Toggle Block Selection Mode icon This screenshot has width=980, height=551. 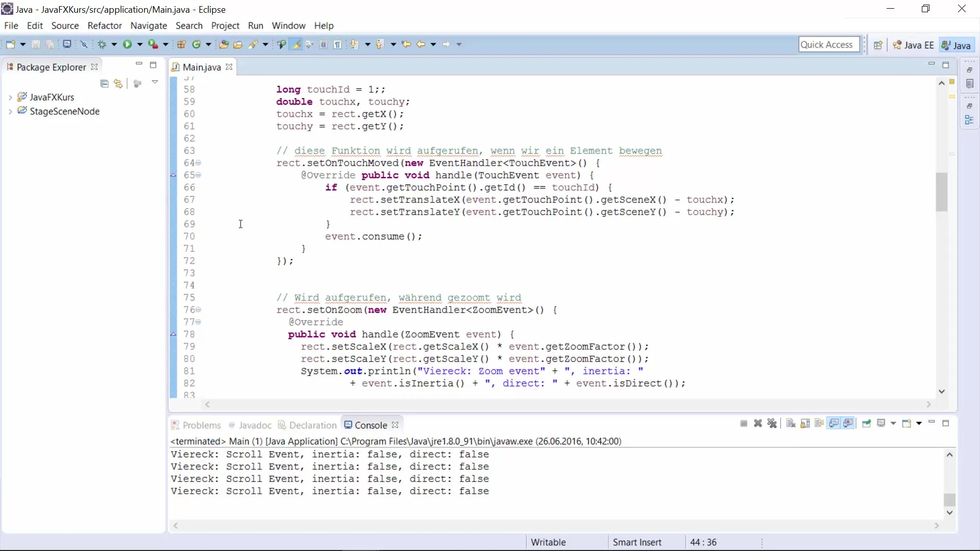(x=324, y=44)
